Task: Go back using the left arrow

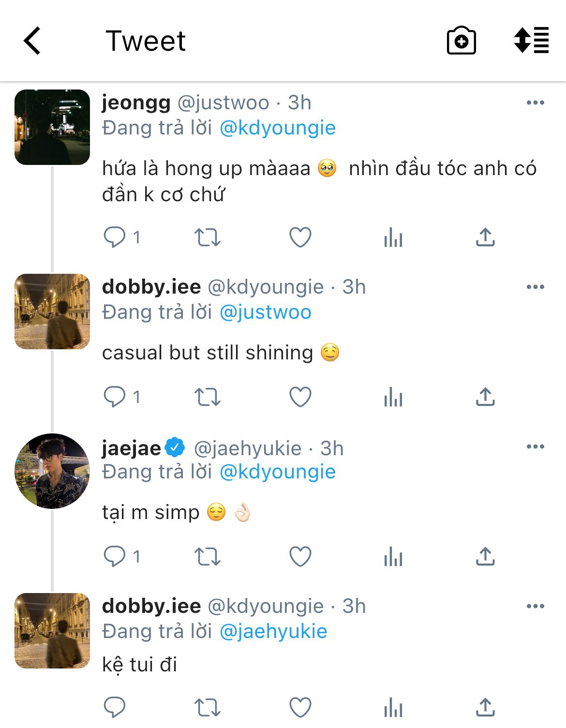Action: coord(32,41)
